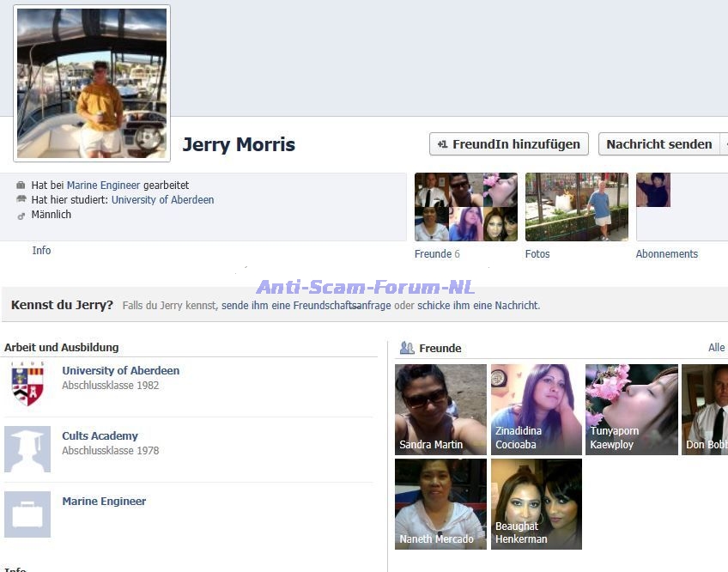Show all friends via the Alle link
This screenshot has height=572, width=728.
click(x=716, y=348)
